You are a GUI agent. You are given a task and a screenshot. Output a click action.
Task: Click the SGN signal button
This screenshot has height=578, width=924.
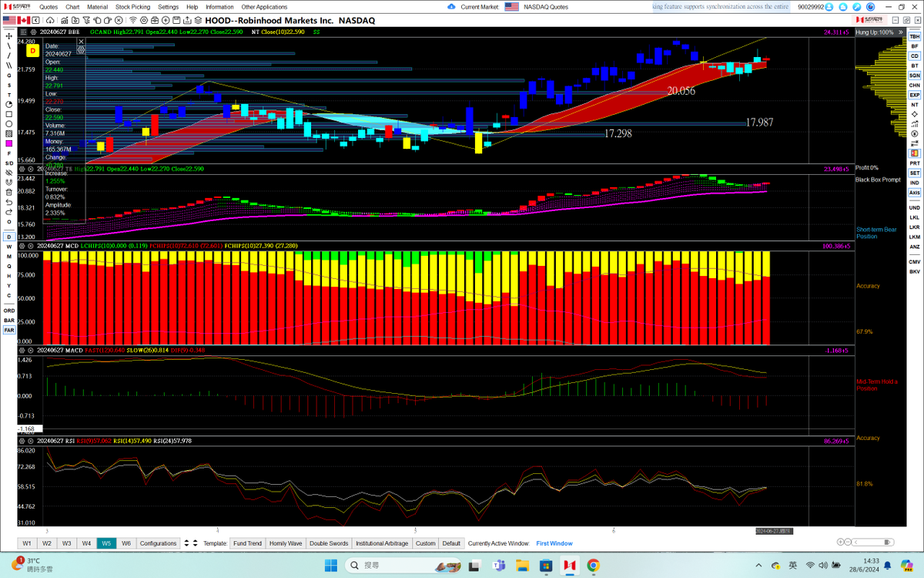point(914,76)
